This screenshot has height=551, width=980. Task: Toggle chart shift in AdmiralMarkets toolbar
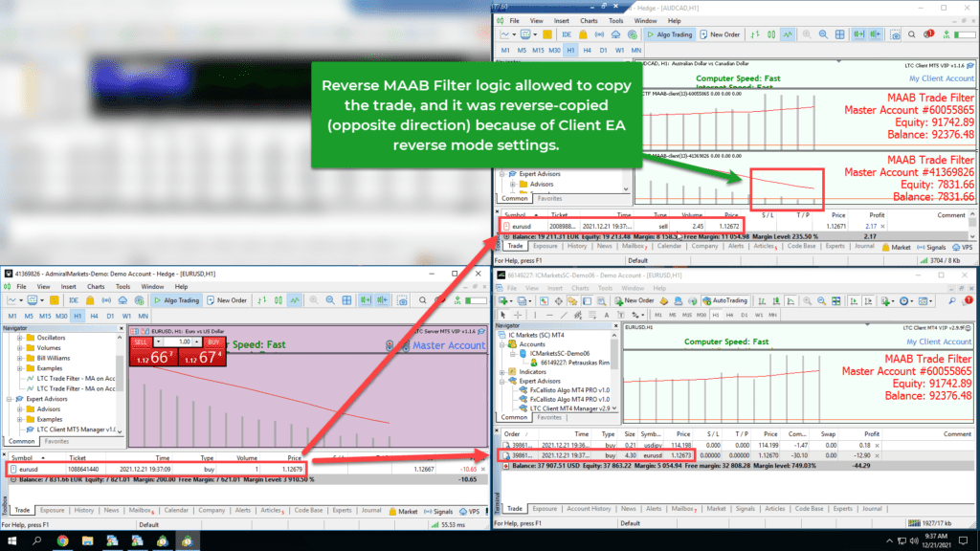click(383, 300)
